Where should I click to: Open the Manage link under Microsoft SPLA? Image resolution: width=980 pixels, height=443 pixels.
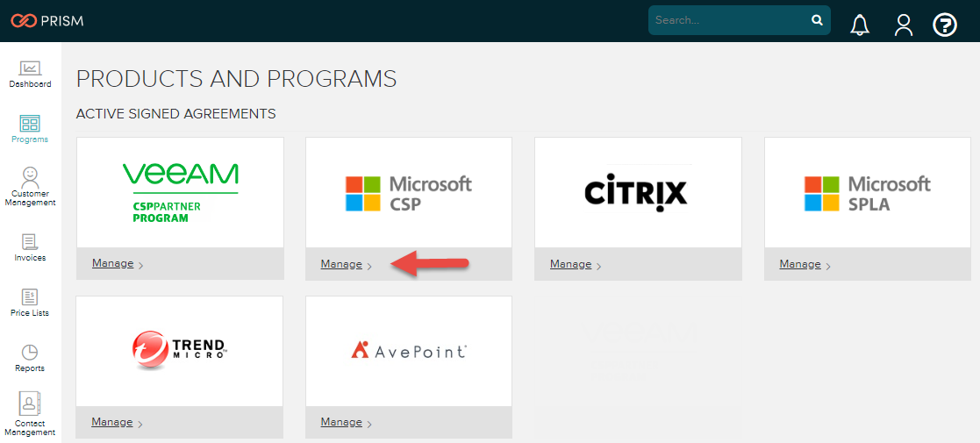click(x=800, y=264)
